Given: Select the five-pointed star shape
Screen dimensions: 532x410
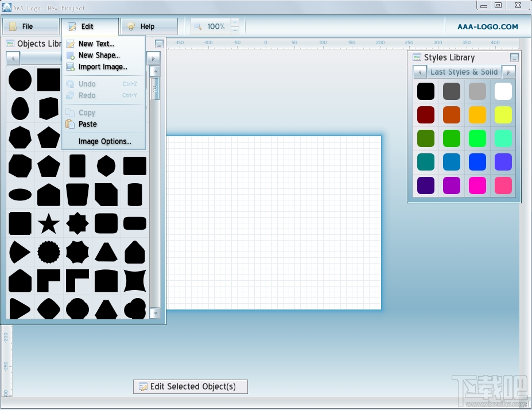Looking at the screenshot, I should pos(49,224).
